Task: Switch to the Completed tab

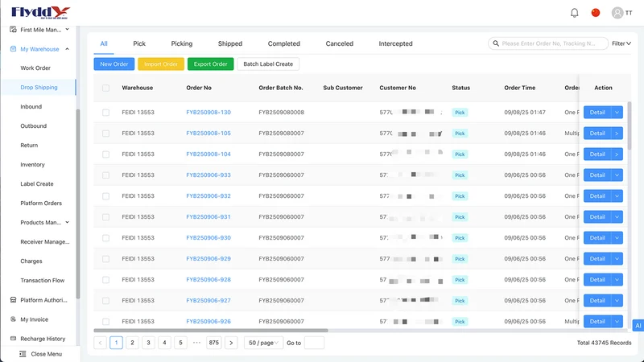Action: [284, 43]
